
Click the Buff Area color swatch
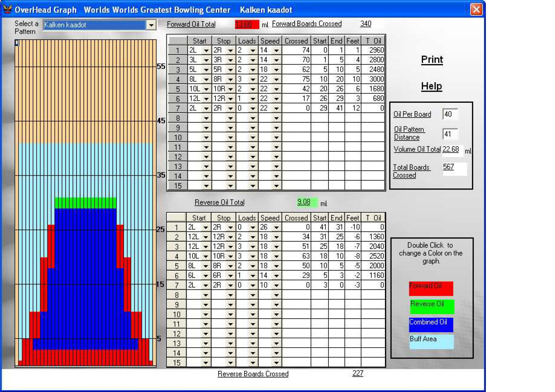pos(431,342)
